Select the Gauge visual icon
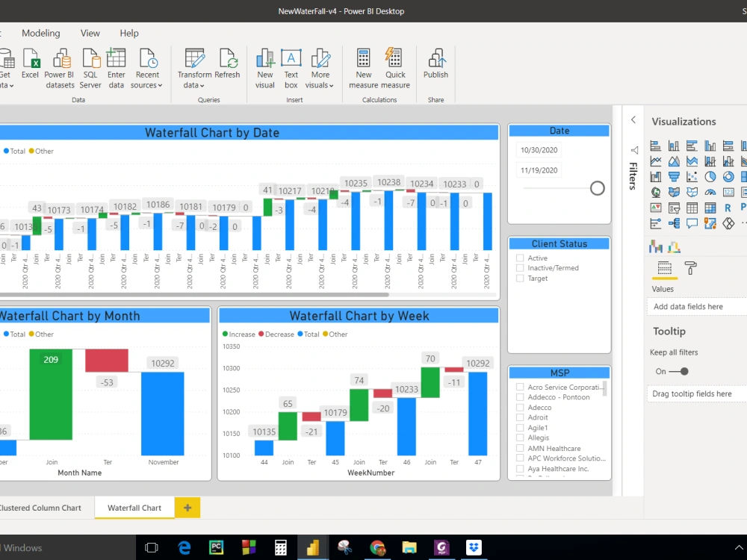 pyautogui.click(x=710, y=192)
